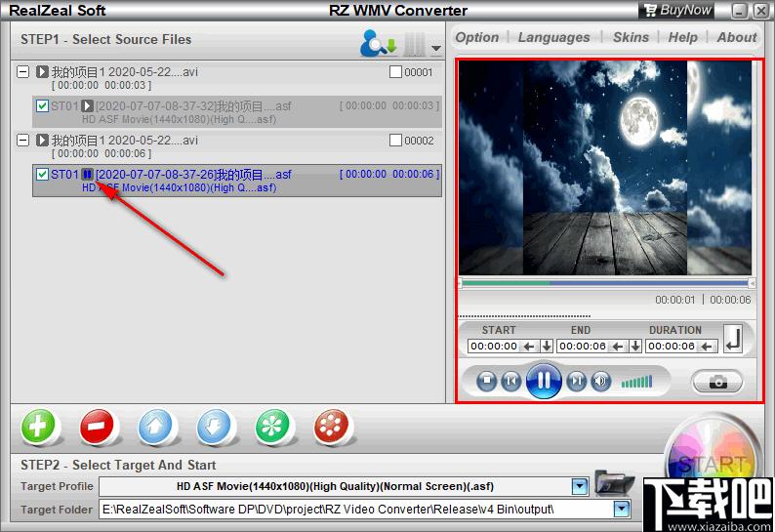Open the Languages menu
The height and width of the screenshot is (532, 775).
pyautogui.click(x=553, y=37)
